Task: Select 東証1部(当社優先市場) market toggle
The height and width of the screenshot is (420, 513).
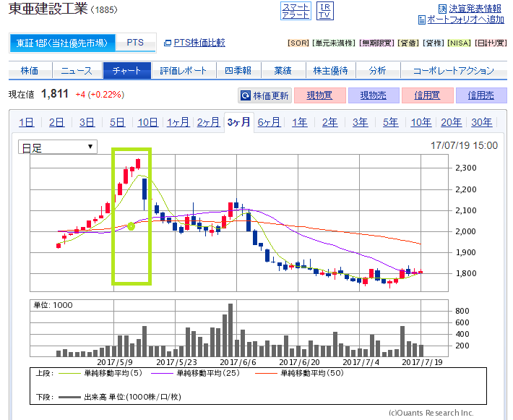Action: pyautogui.click(x=62, y=43)
